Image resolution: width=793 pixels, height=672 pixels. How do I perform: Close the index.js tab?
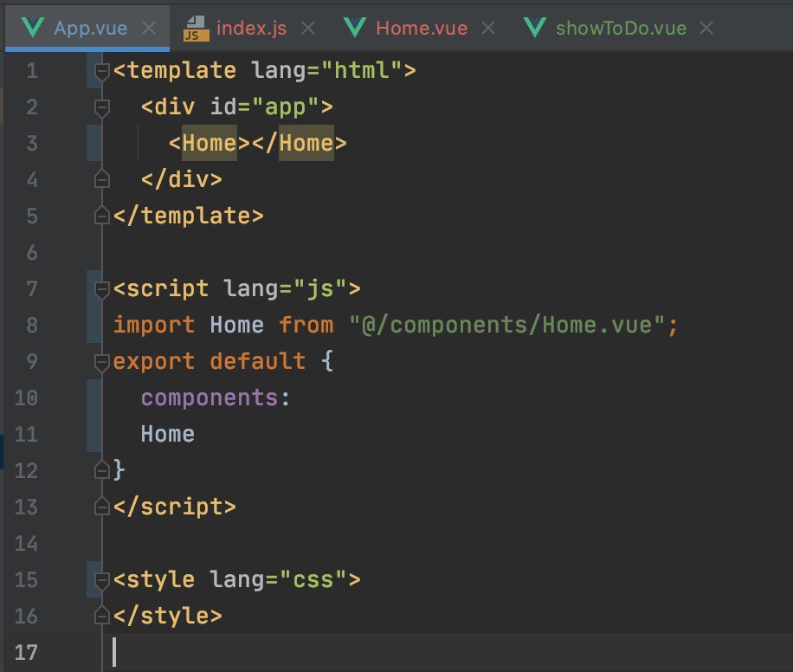(308, 28)
